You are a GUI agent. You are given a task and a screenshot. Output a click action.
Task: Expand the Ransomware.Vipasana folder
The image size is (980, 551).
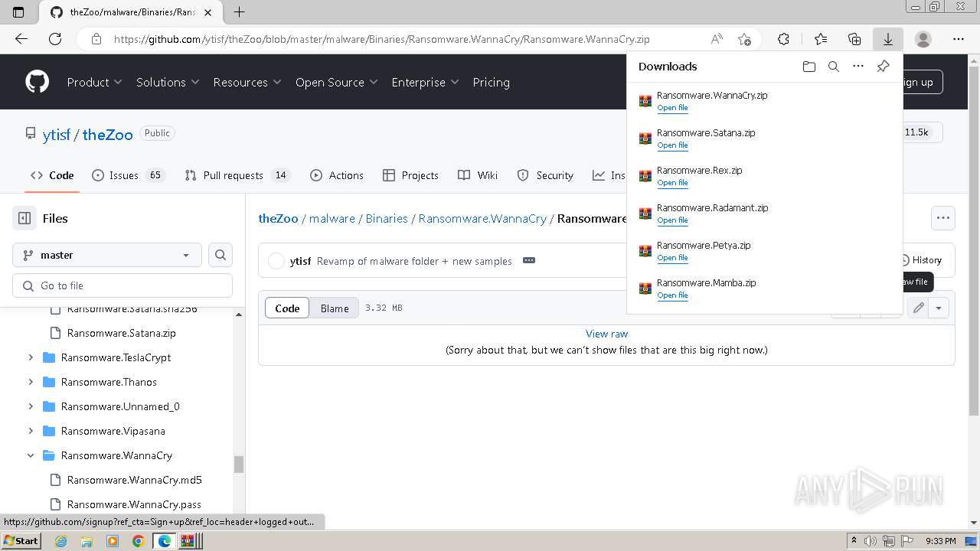pyautogui.click(x=31, y=431)
